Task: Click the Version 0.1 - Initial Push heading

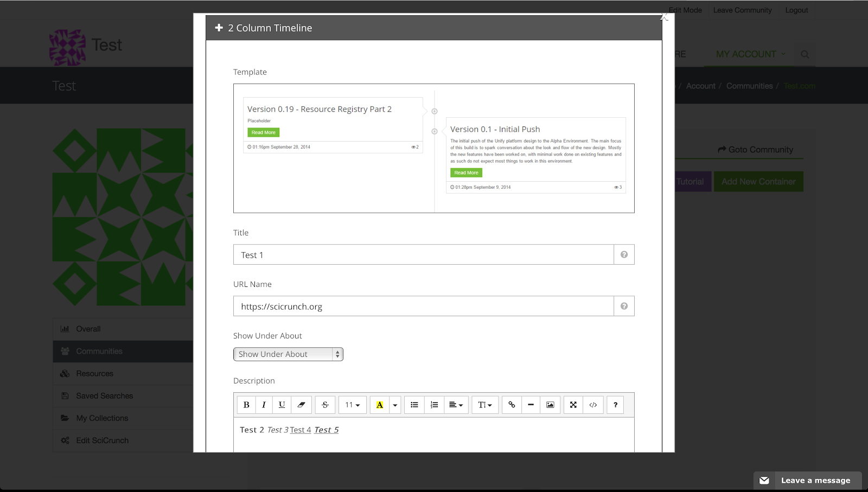Action: coord(495,129)
